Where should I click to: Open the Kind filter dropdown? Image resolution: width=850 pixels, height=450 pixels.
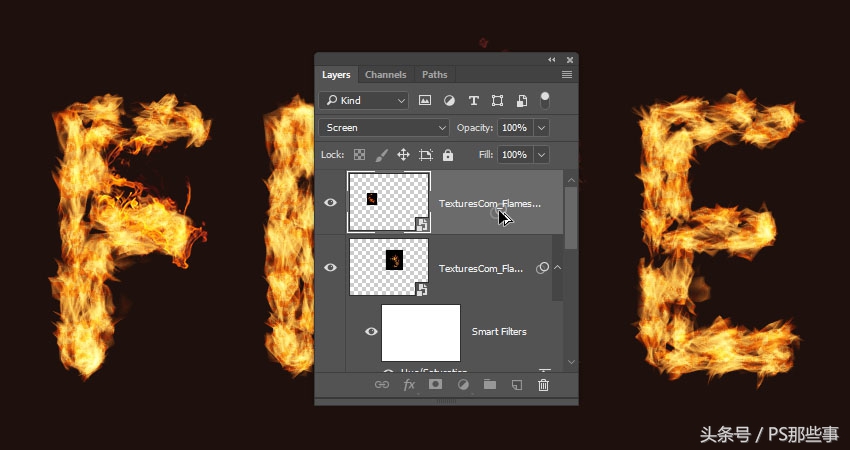pos(364,100)
